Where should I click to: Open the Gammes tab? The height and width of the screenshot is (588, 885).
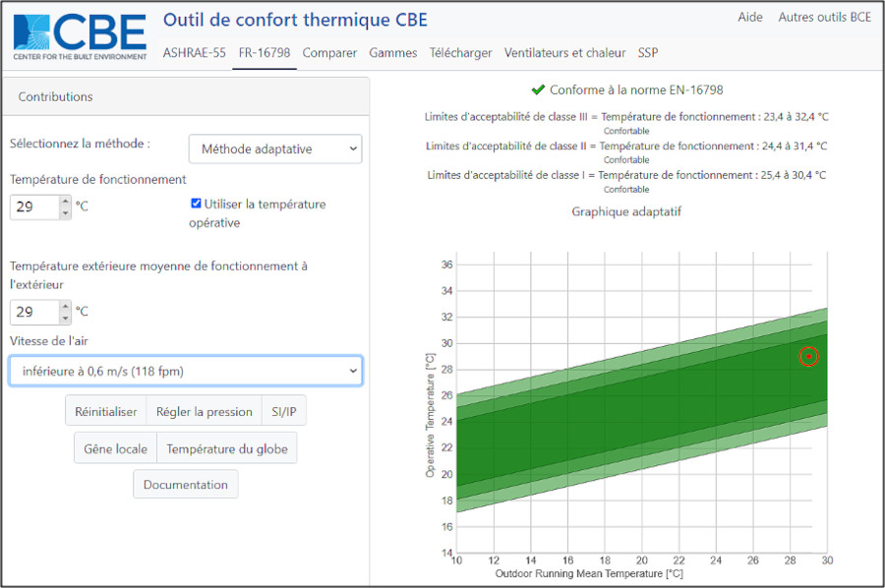[x=392, y=52]
